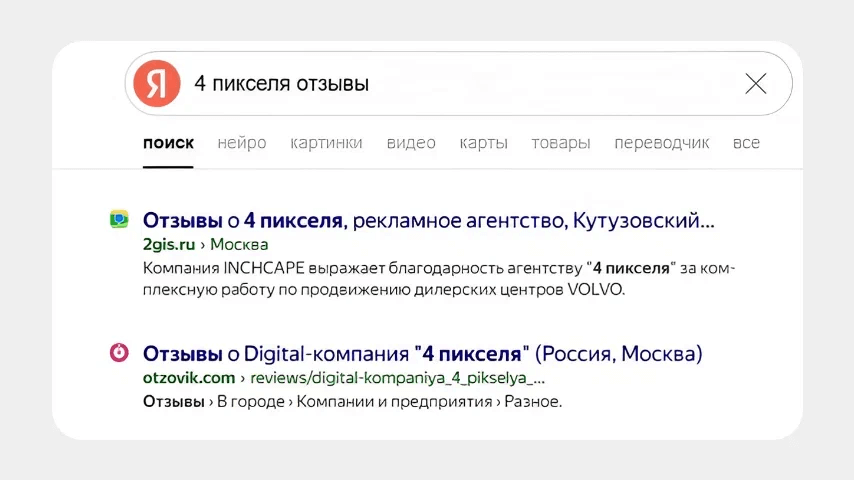Switch to 'товары' tab

561,143
